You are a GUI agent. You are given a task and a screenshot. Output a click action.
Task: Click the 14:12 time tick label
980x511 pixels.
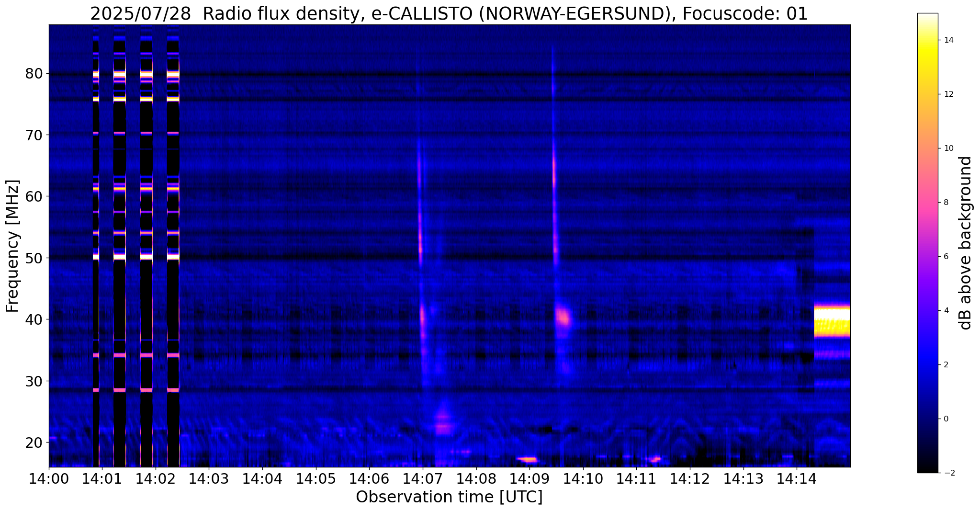(690, 478)
